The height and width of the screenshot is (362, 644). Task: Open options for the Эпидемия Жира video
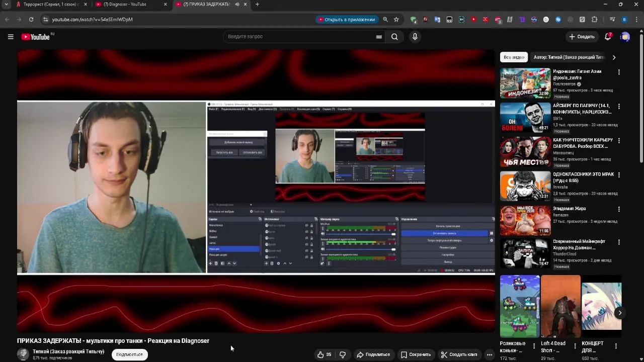[x=619, y=209]
